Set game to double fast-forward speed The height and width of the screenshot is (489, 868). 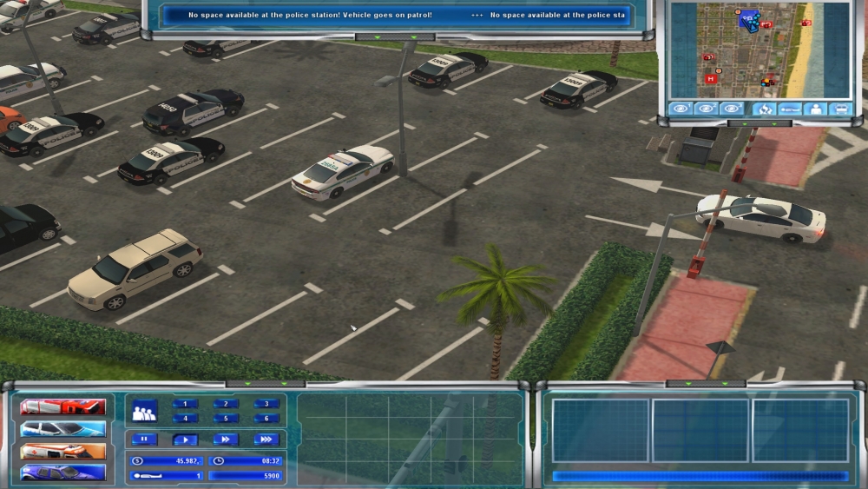tap(226, 439)
